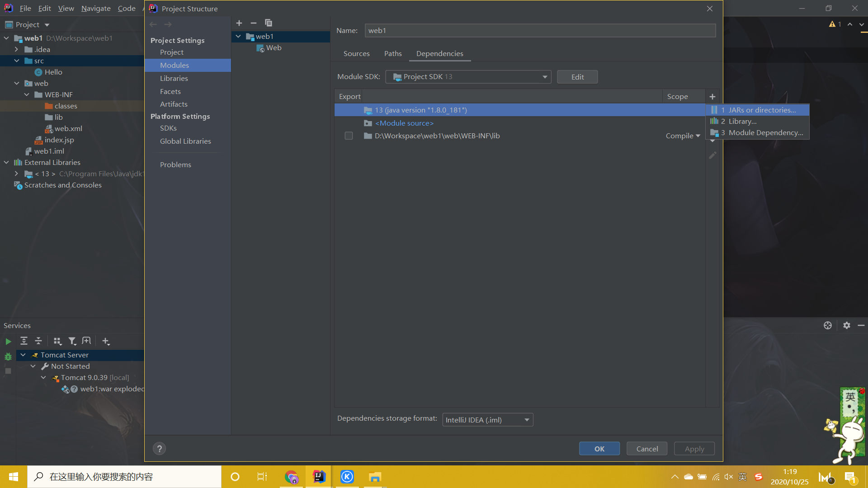Click the Cancel button

click(647, 449)
